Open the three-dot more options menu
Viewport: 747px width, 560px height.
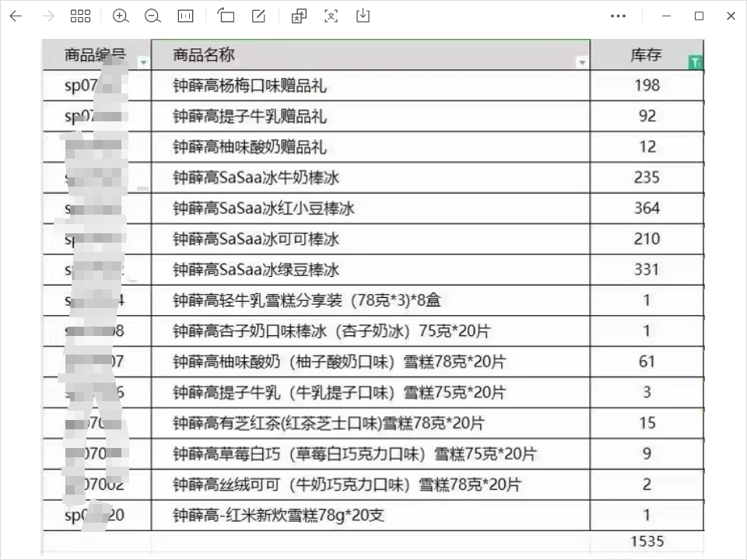click(619, 16)
